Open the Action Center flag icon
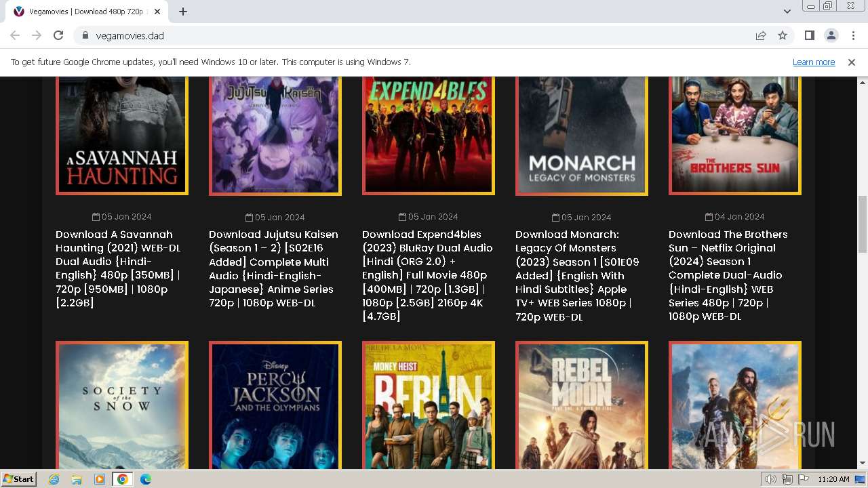868x488 pixels. [x=803, y=479]
